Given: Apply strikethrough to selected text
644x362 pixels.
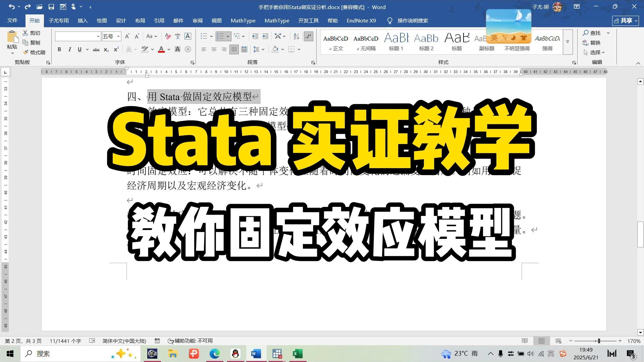Looking at the screenshot, I should point(96,49).
